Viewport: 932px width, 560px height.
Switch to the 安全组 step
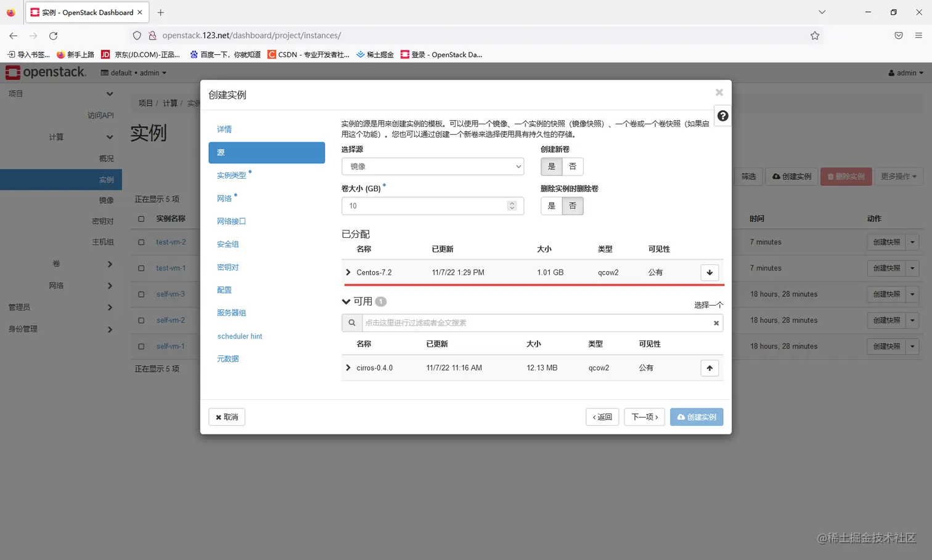[228, 244]
